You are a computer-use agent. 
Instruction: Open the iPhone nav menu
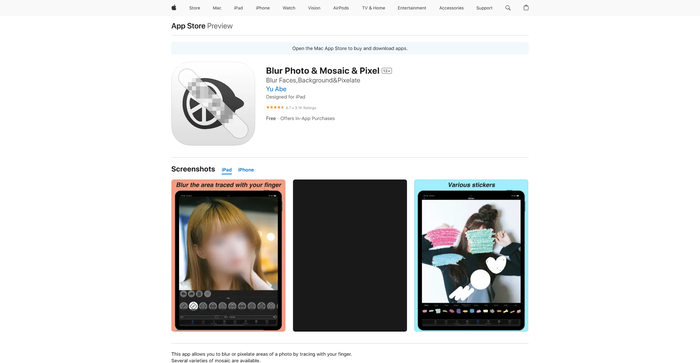(x=262, y=8)
